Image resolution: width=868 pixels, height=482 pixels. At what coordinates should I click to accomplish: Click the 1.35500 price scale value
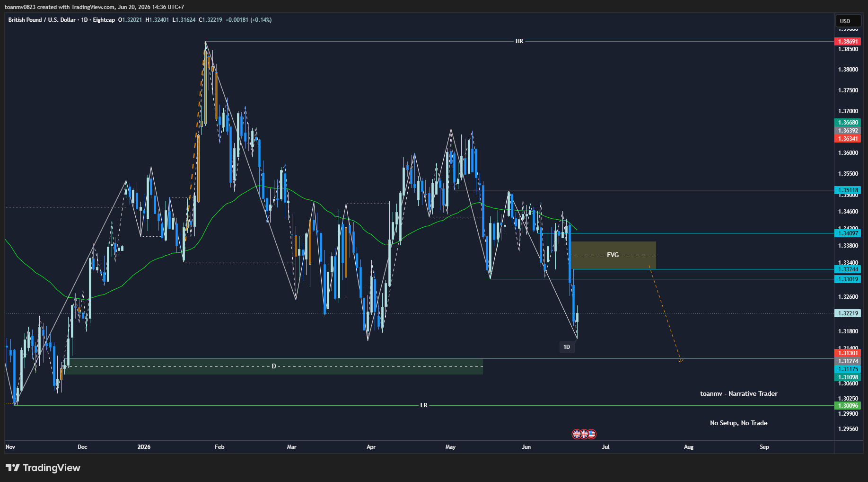pyautogui.click(x=848, y=174)
